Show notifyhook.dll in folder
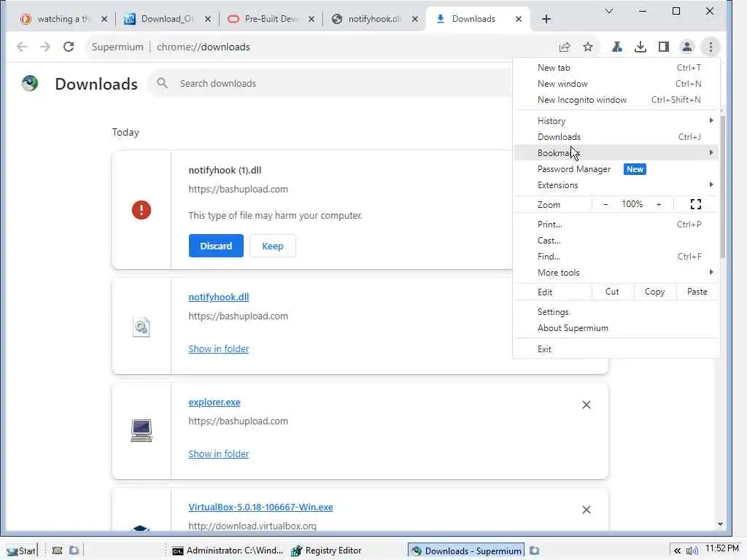Viewport: 747px width, 560px height. [219, 349]
